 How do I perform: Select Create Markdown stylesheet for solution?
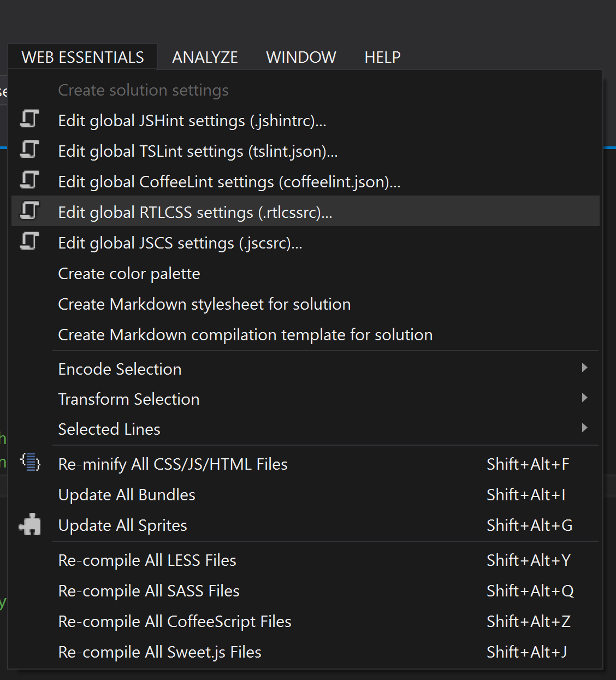coord(204,304)
